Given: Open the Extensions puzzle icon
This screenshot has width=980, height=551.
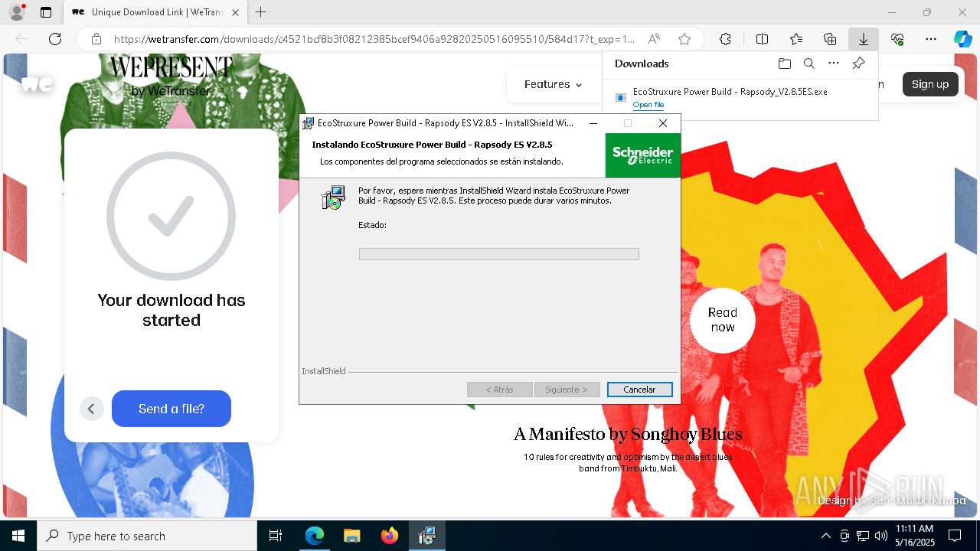Looking at the screenshot, I should pyautogui.click(x=725, y=39).
